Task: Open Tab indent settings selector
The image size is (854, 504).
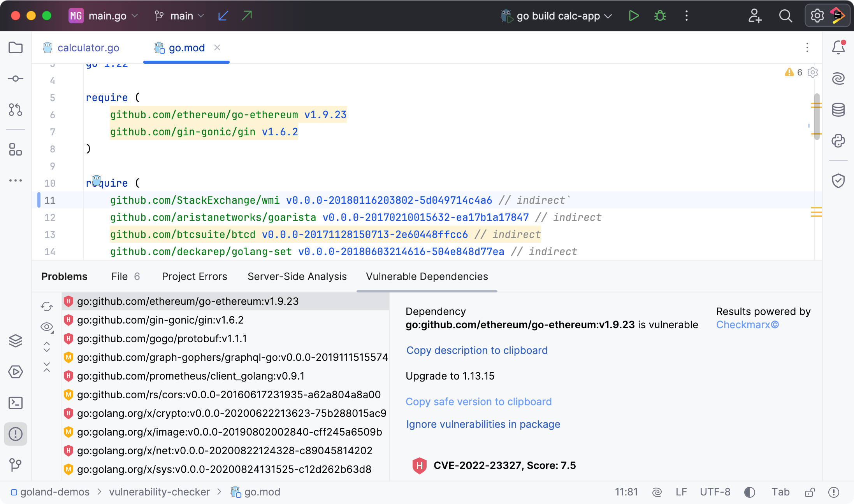Action: [x=780, y=492]
